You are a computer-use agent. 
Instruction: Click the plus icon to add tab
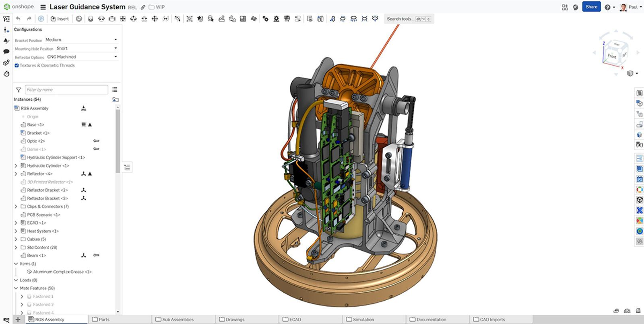(18, 320)
